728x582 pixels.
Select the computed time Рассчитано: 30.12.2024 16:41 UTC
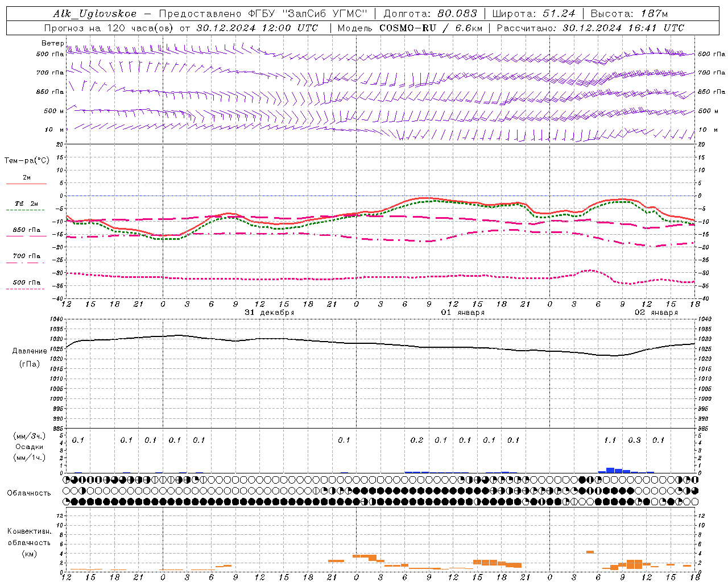coord(590,28)
